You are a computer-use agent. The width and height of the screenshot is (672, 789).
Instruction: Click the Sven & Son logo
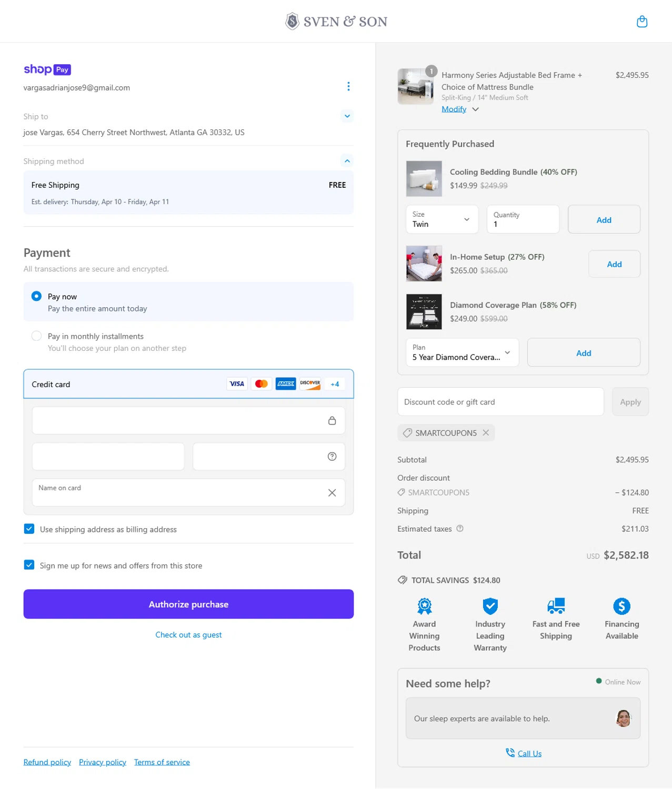coord(336,22)
